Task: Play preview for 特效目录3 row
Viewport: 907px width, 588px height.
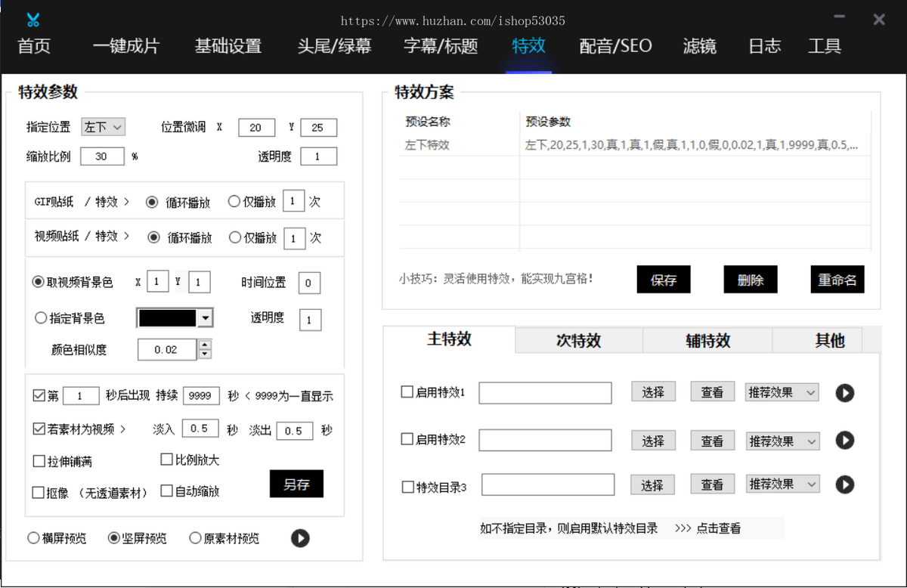Action: click(844, 484)
